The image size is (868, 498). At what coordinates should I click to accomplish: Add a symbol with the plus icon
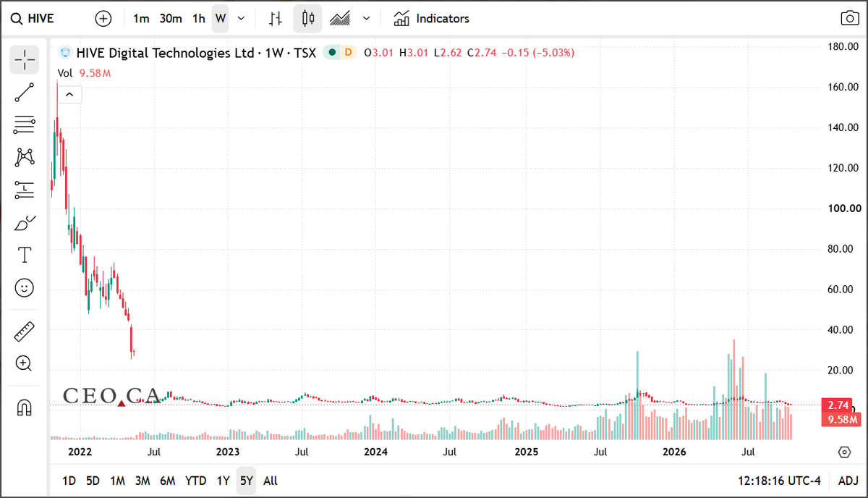(x=103, y=19)
